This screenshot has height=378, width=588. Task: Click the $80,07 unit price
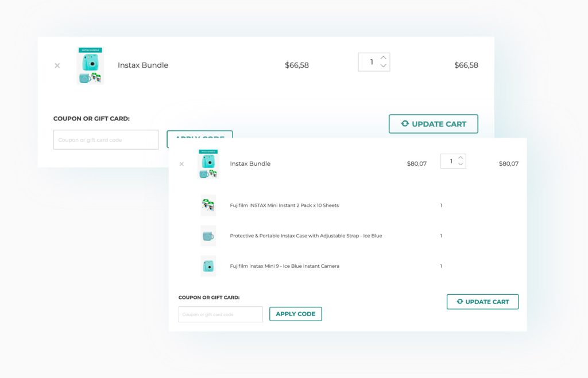pyautogui.click(x=417, y=163)
